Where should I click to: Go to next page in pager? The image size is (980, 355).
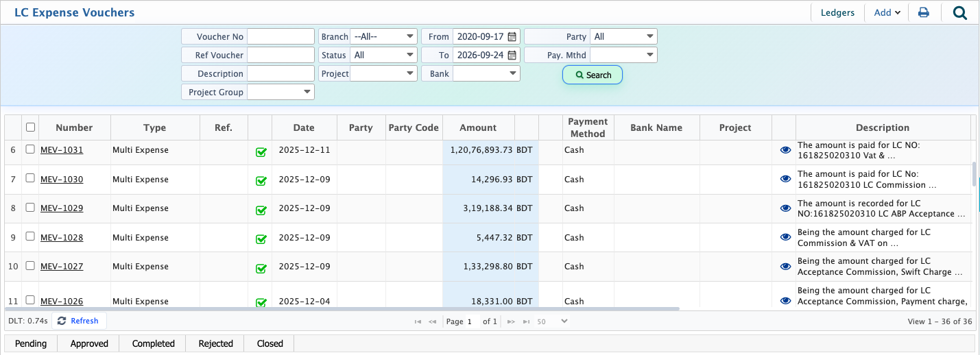[511, 321]
